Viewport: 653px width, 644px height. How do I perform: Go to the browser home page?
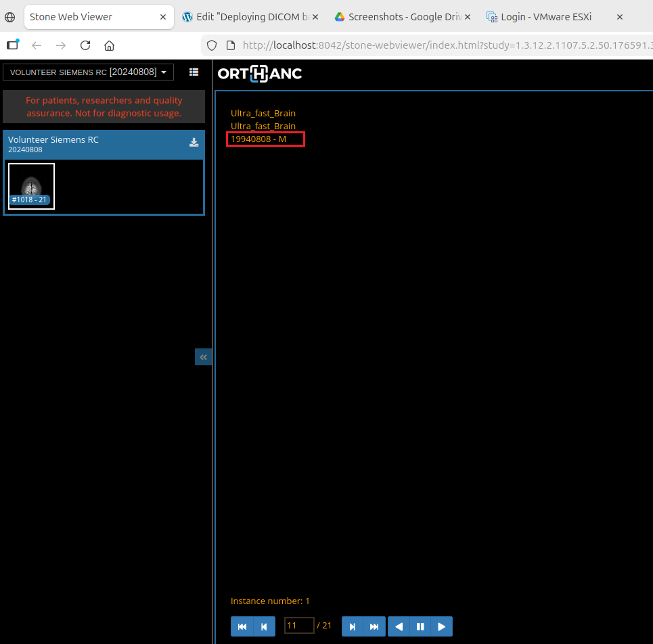[x=109, y=45]
